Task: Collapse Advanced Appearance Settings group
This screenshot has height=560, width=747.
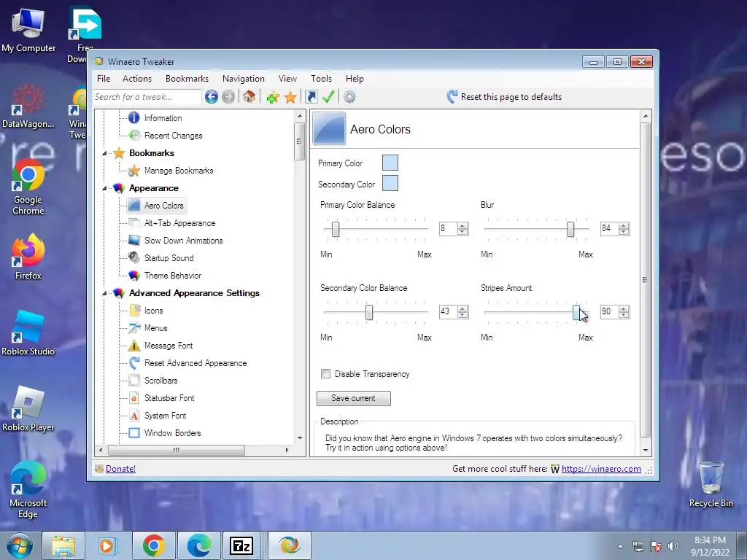Action: click(104, 293)
